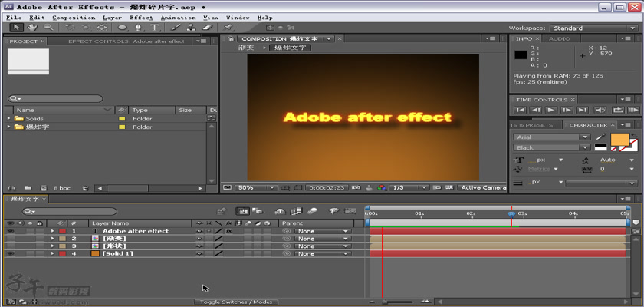Select the Hand tool
This screenshot has width=644, height=307.
point(32,28)
